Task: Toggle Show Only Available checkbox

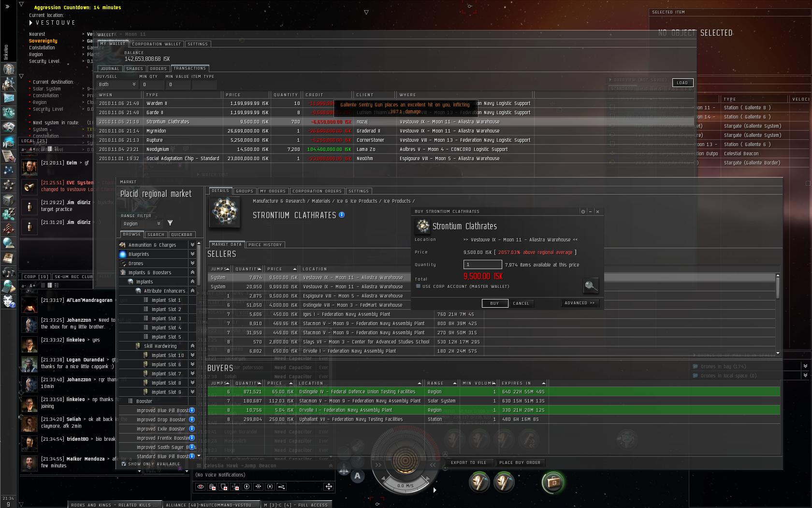Action: pos(124,464)
